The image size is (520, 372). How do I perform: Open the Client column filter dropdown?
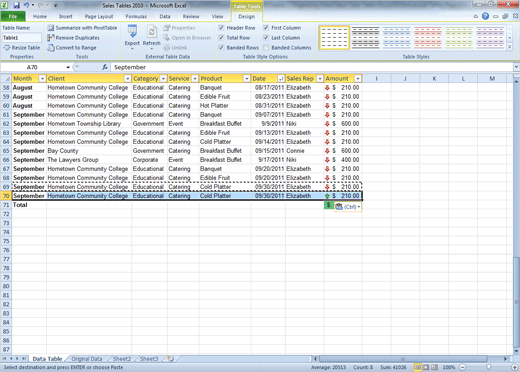(x=127, y=79)
